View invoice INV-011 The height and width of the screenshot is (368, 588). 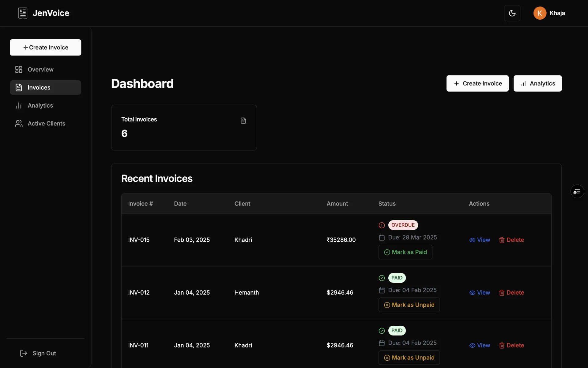480,345
